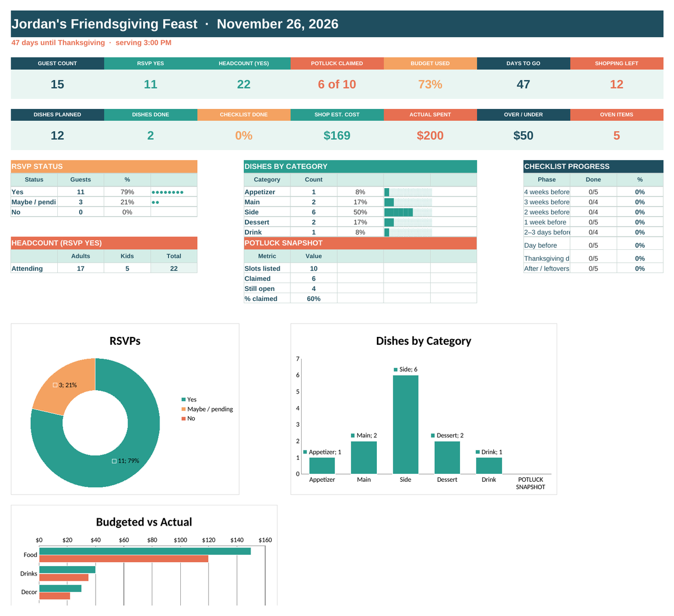The image size is (674, 616).
Task: Click the Attending row label
Action: 34,268
